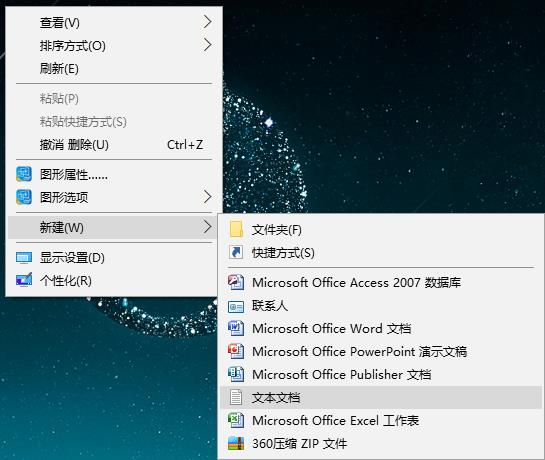Create a 360压缩 ZIP 文件
The width and height of the screenshot is (545, 460).
[x=381, y=443]
